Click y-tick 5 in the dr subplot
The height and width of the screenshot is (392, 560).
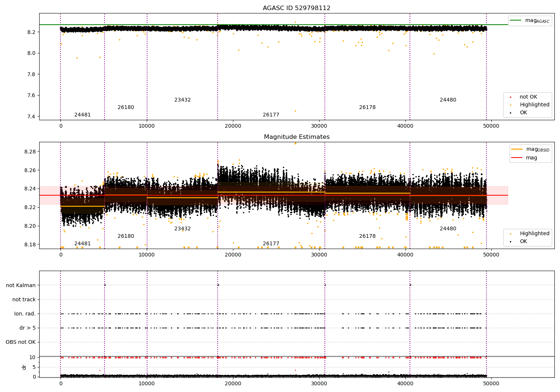point(34,367)
